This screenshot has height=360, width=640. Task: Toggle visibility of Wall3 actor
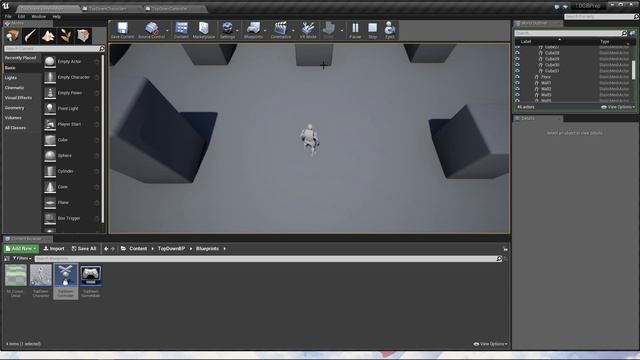click(517, 95)
